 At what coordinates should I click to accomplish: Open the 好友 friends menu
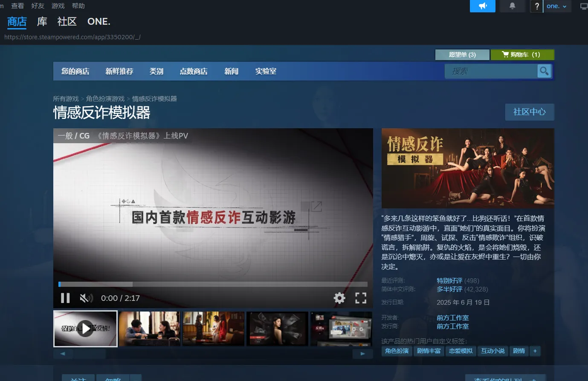tap(38, 6)
